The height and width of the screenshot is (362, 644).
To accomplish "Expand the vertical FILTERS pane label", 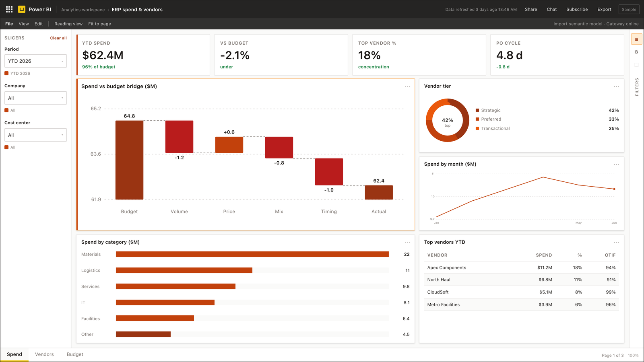I will point(637,87).
